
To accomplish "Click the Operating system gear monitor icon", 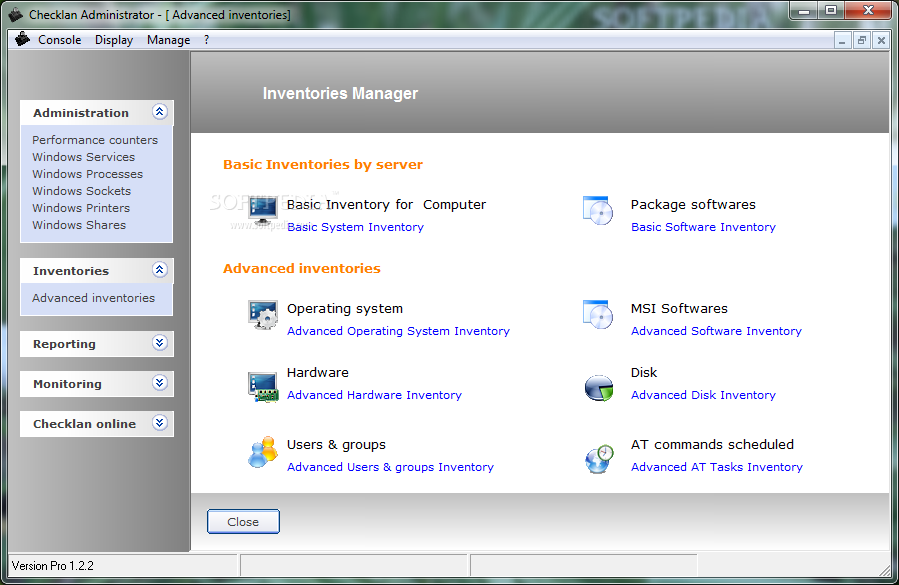I will [263, 315].
